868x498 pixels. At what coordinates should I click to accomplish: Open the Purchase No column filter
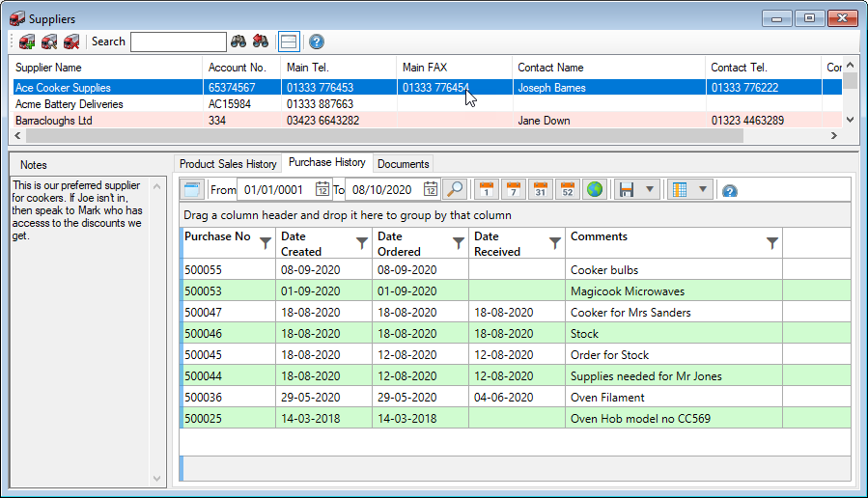266,243
